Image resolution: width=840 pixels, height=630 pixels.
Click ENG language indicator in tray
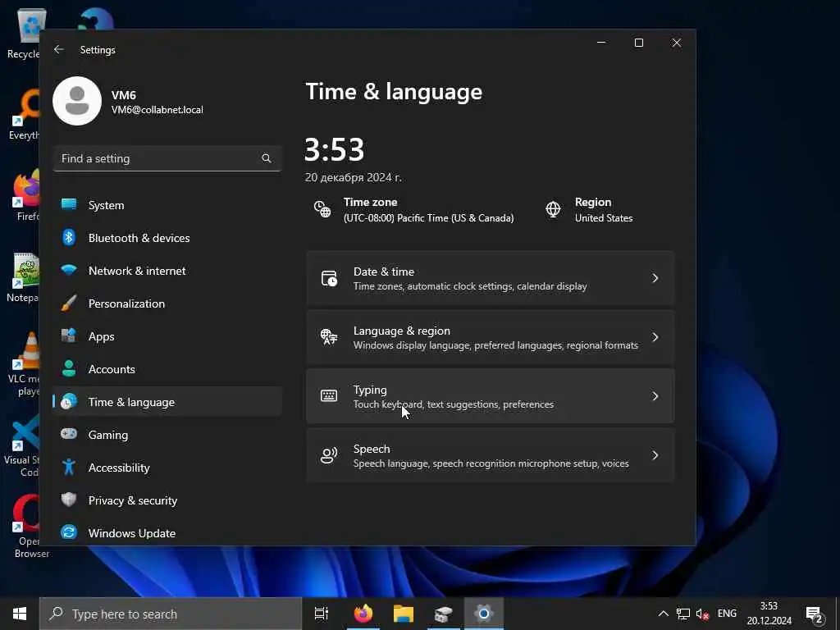click(x=727, y=614)
